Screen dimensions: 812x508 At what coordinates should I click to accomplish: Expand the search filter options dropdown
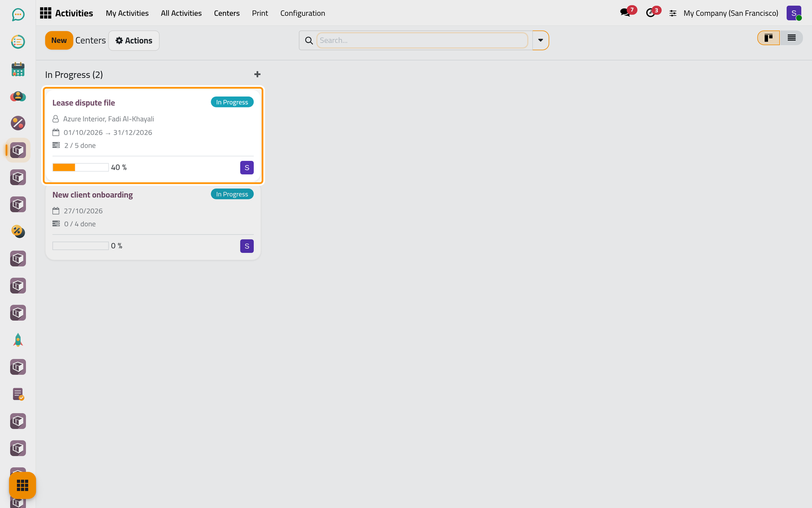540,40
